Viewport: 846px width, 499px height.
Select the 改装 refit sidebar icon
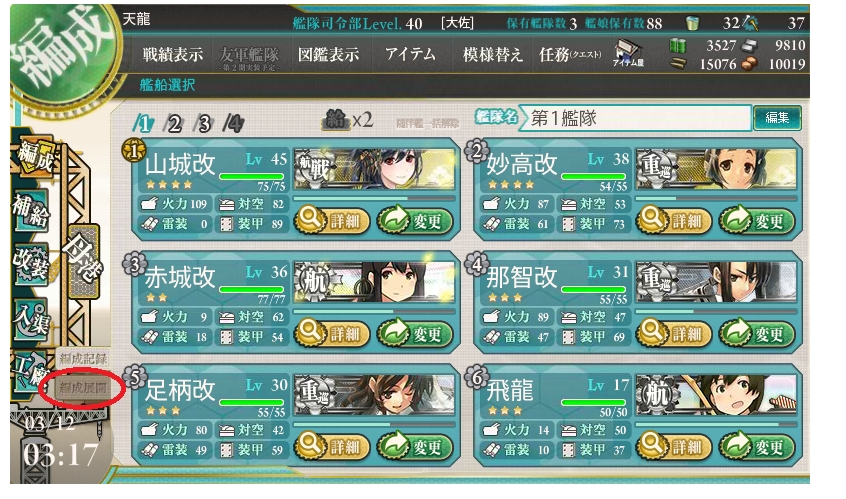pyautogui.click(x=31, y=264)
